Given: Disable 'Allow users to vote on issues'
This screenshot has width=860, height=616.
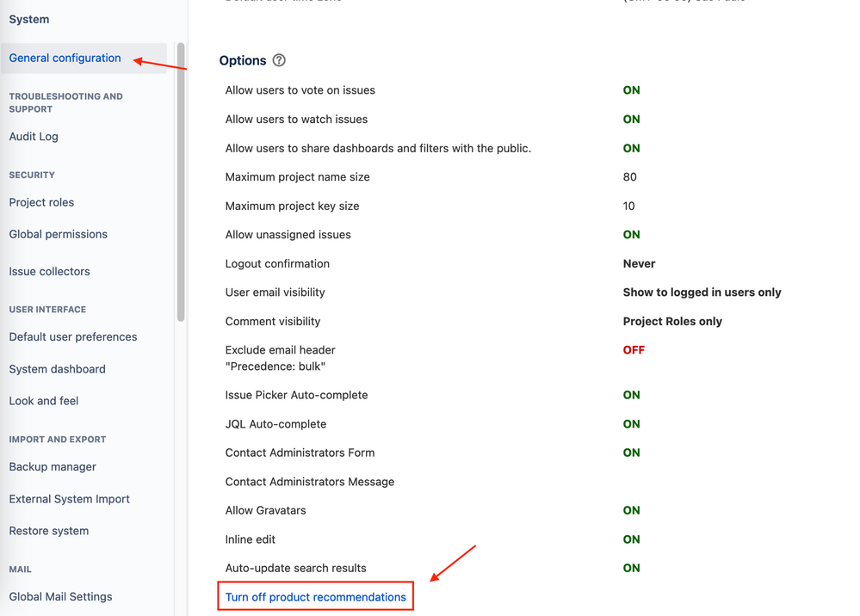Looking at the screenshot, I should 631,89.
